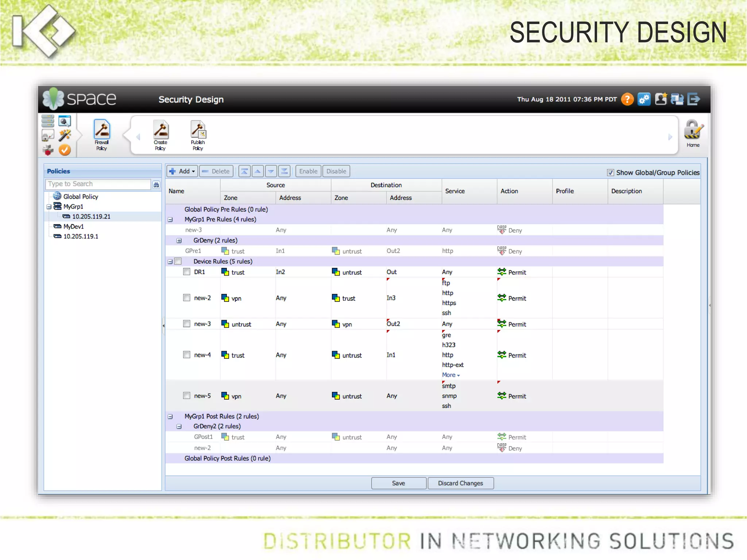Move rule up arrow button

coord(258,171)
